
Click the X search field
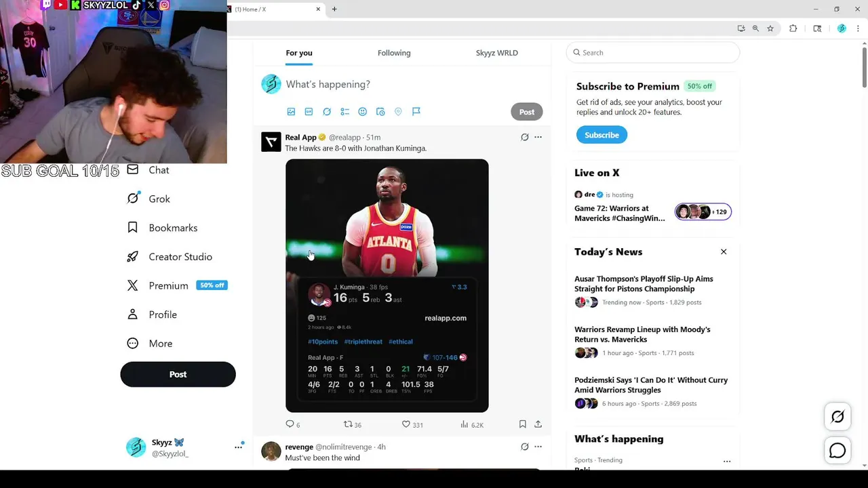652,53
